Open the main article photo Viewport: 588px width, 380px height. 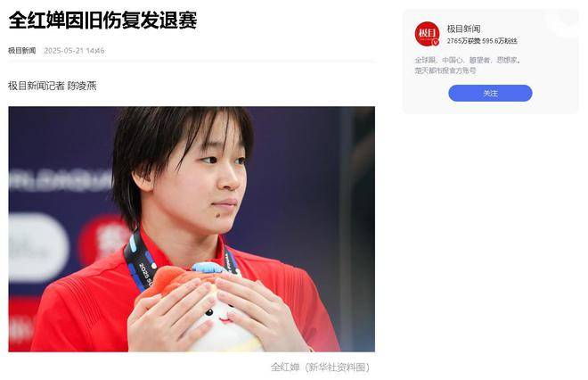click(x=192, y=229)
